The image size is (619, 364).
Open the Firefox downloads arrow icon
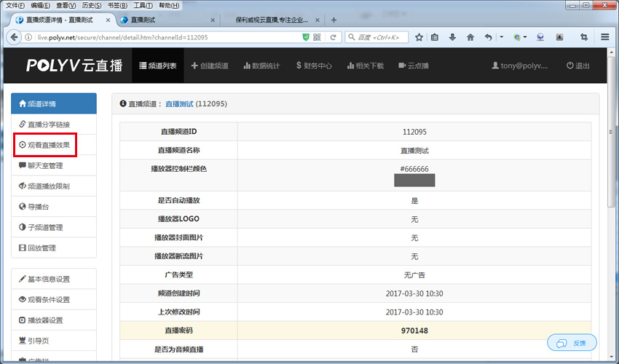(452, 37)
